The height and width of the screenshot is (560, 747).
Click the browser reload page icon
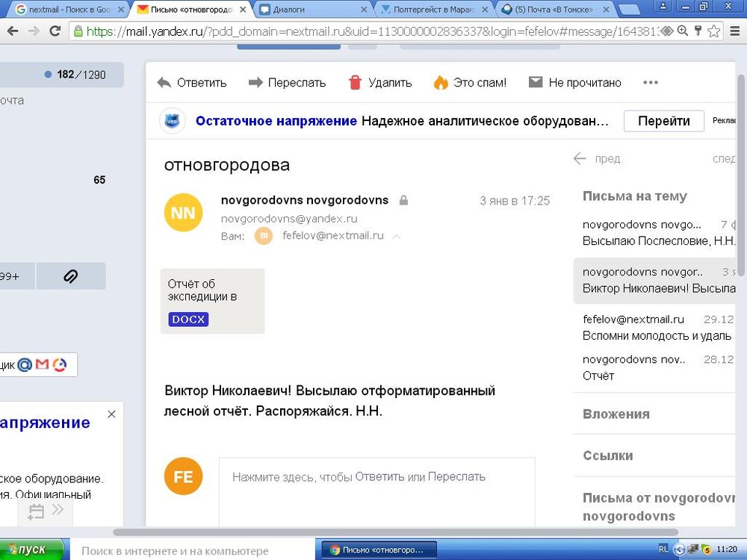click(55, 31)
